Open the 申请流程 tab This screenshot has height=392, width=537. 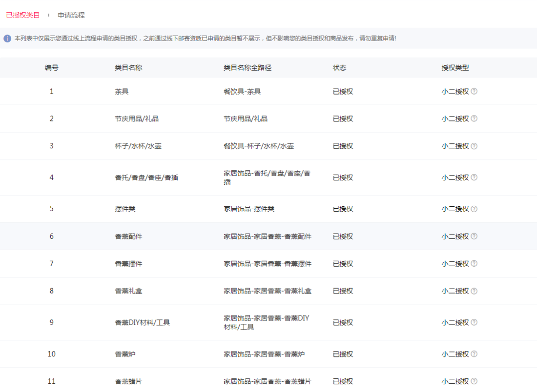(71, 15)
